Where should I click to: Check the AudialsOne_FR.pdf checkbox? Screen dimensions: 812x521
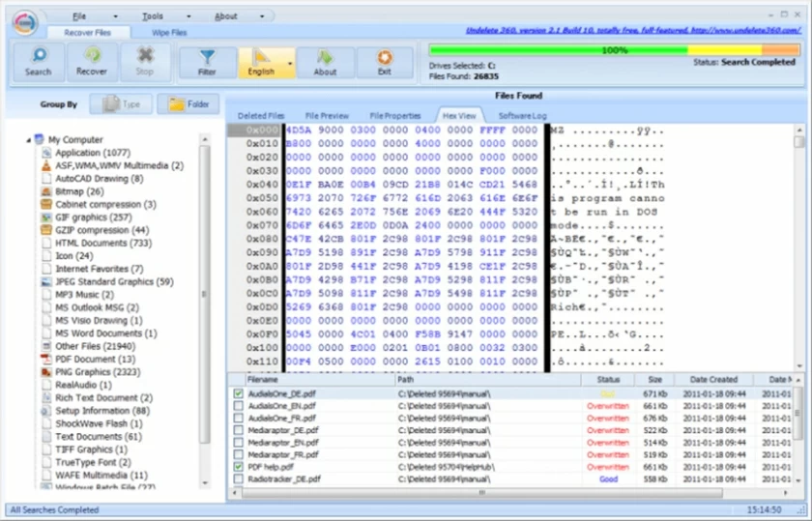pyautogui.click(x=238, y=418)
